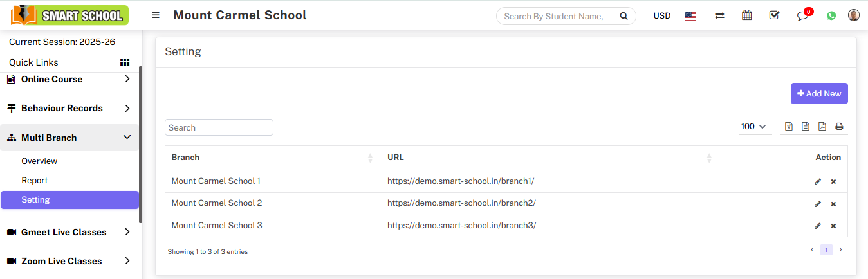Open the task checklist icon

click(x=774, y=15)
